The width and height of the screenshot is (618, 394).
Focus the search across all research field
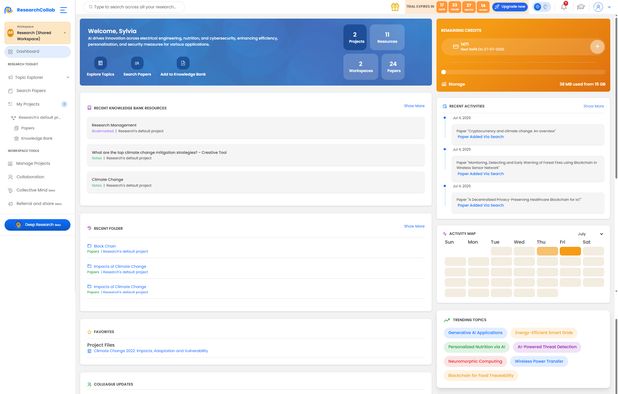click(x=134, y=7)
